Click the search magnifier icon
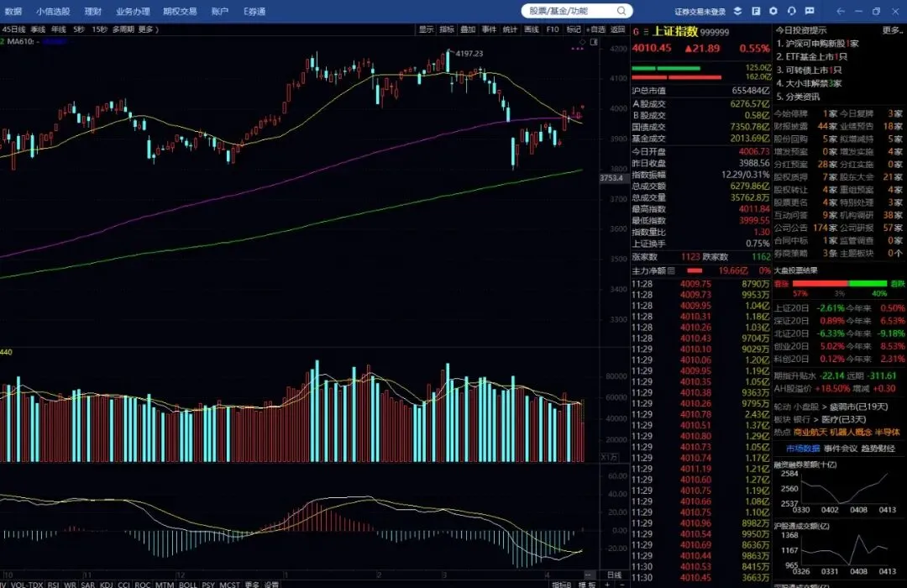 [621, 11]
